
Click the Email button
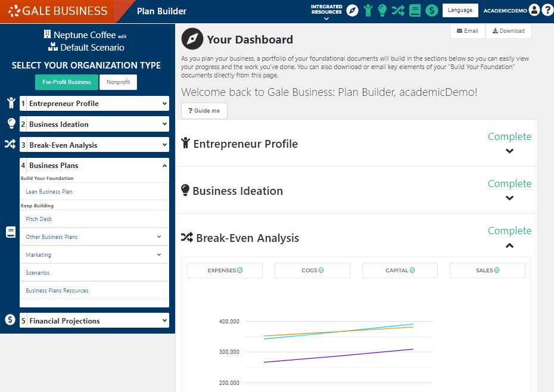(468, 31)
